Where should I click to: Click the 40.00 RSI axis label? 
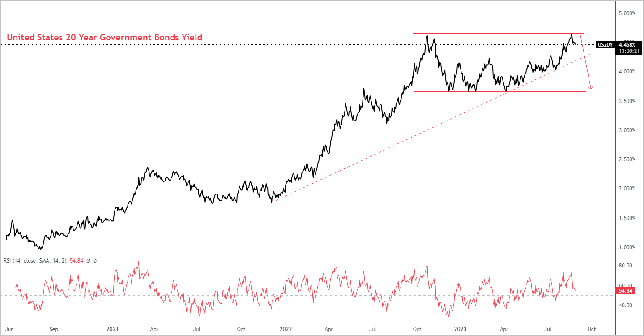625,306
